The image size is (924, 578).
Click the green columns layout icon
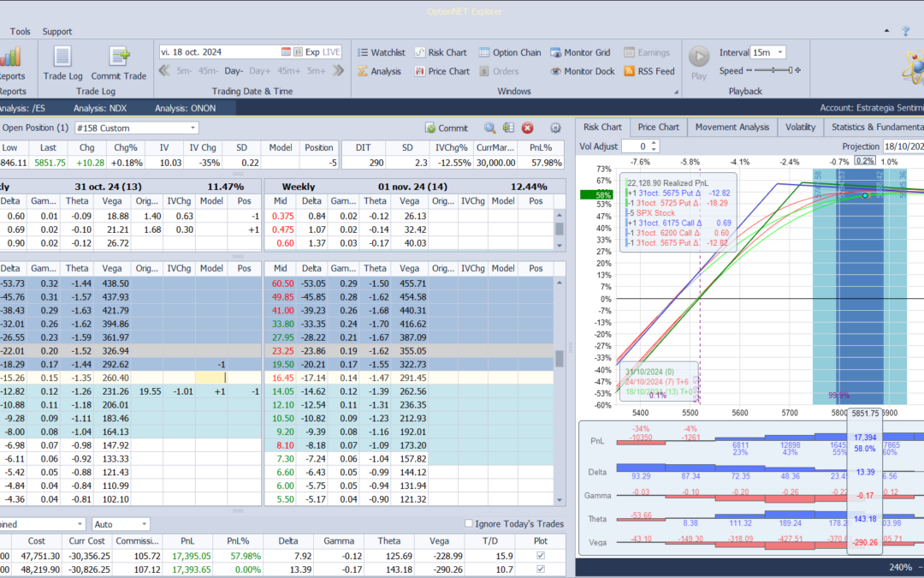[508, 128]
